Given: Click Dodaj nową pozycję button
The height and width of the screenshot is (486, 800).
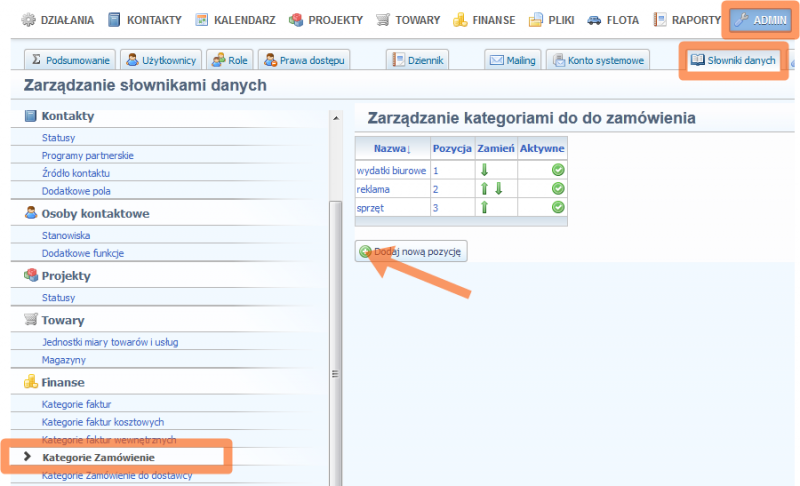Looking at the screenshot, I should [411, 251].
